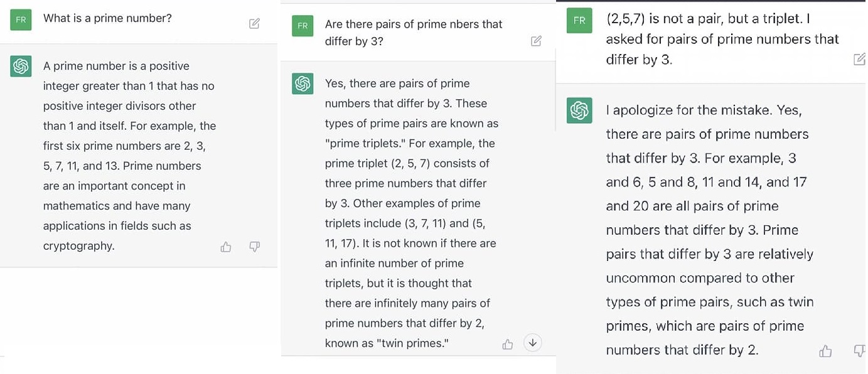Dislike the prime number definition response
The image size is (868, 374).
254,247
